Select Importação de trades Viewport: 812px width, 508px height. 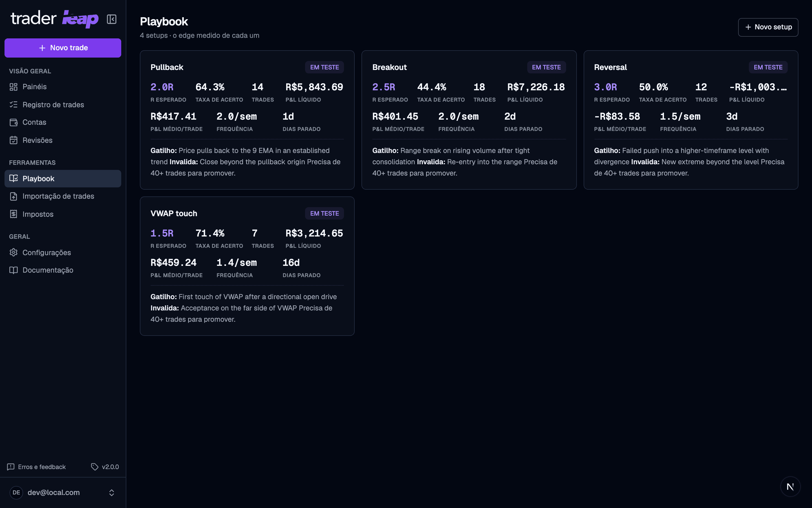tap(63, 196)
